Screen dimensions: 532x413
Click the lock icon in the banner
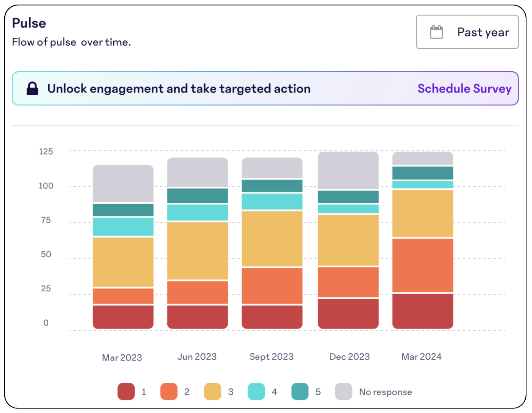pyautogui.click(x=33, y=89)
